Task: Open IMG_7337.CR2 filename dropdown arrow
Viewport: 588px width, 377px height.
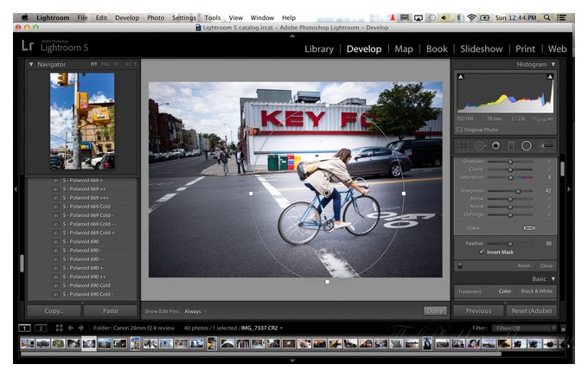Action: coord(282,329)
